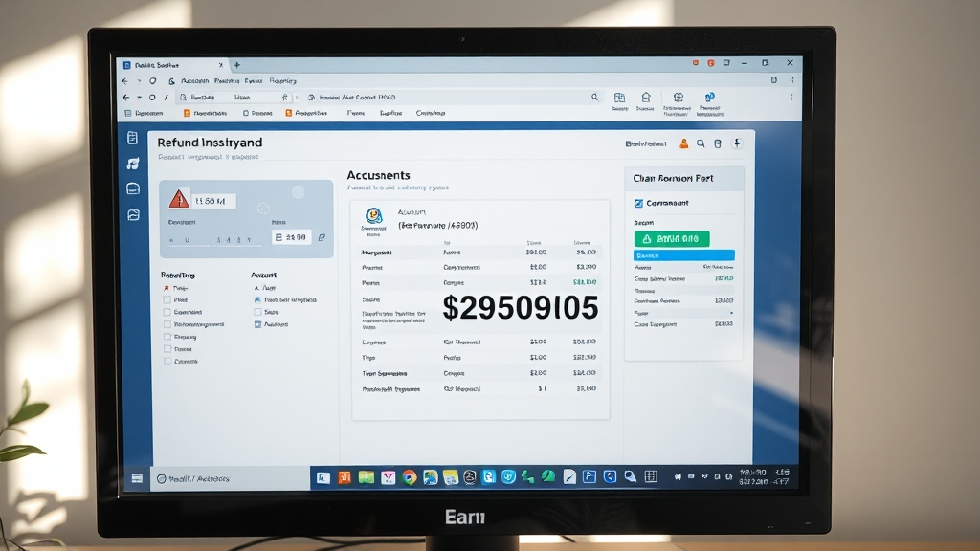The width and height of the screenshot is (980, 551).
Task: Click the browser address bar
Action: click(x=450, y=97)
